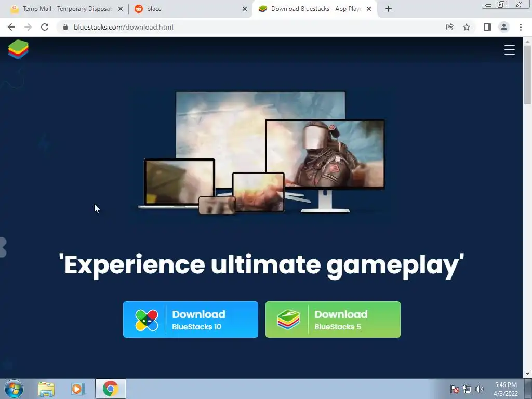Image resolution: width=532 pixels, height=399 pixels.
Task: Share this page using the share icon
Action: [x=449, y=27]
